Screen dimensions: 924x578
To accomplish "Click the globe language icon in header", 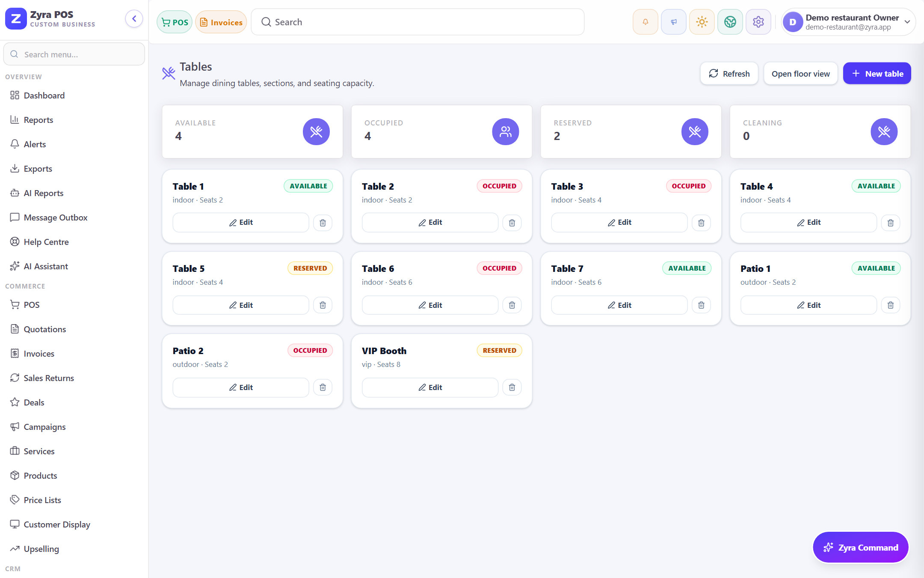I will [x=730, y=22].
